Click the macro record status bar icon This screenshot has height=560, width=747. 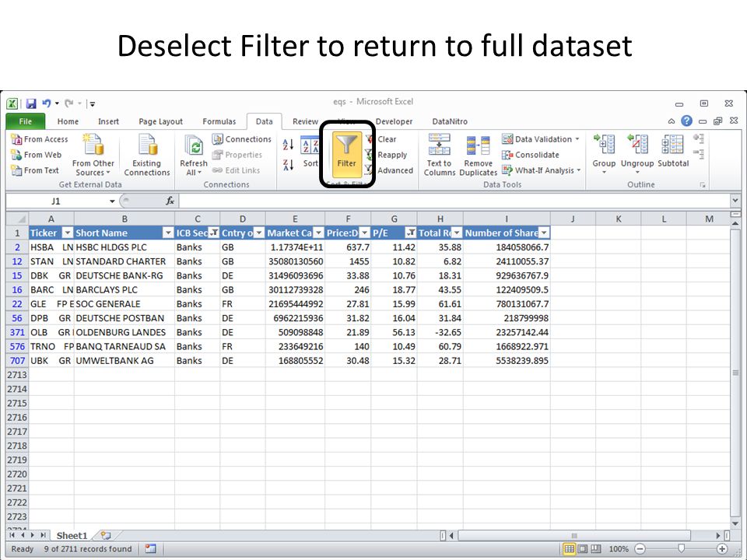(150, 549)
